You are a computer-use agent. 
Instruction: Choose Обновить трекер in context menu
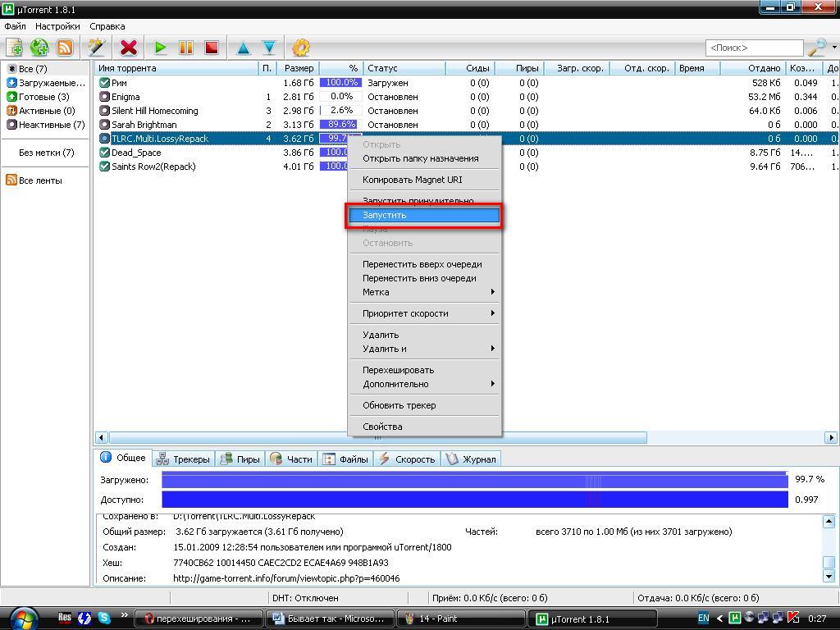pos(424,405)
